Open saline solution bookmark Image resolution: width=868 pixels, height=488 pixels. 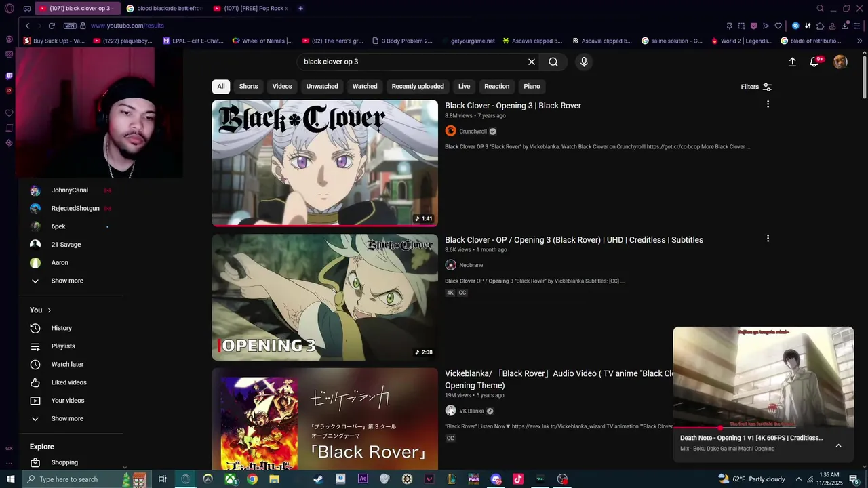click(x=672, y=41)
